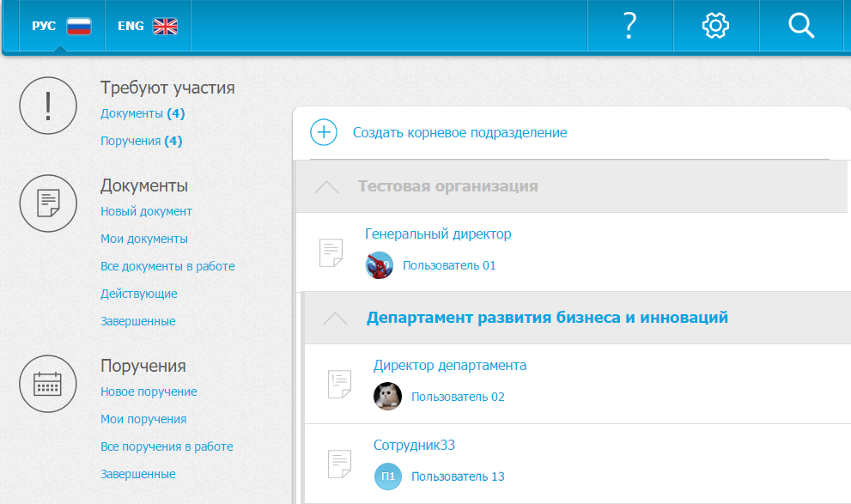
Task: Click Требуют участия heading
Action: coord(167,88)
